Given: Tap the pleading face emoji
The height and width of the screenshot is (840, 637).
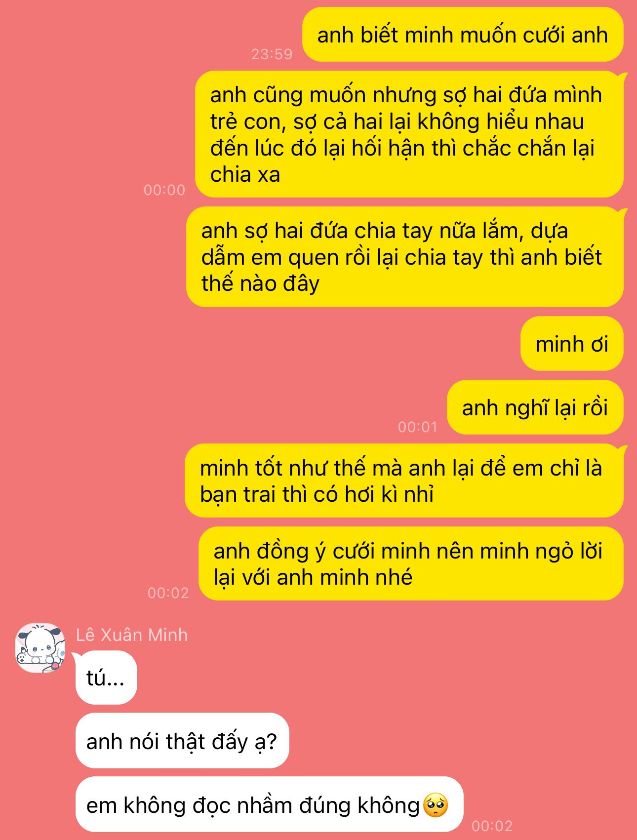Looking at the screenshot, I should 436,805.
